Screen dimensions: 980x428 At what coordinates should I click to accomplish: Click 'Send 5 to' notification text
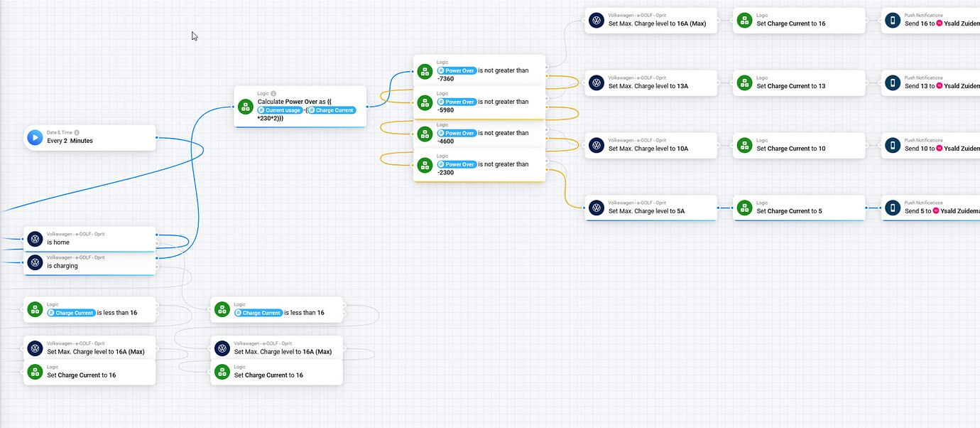(918, 211)
